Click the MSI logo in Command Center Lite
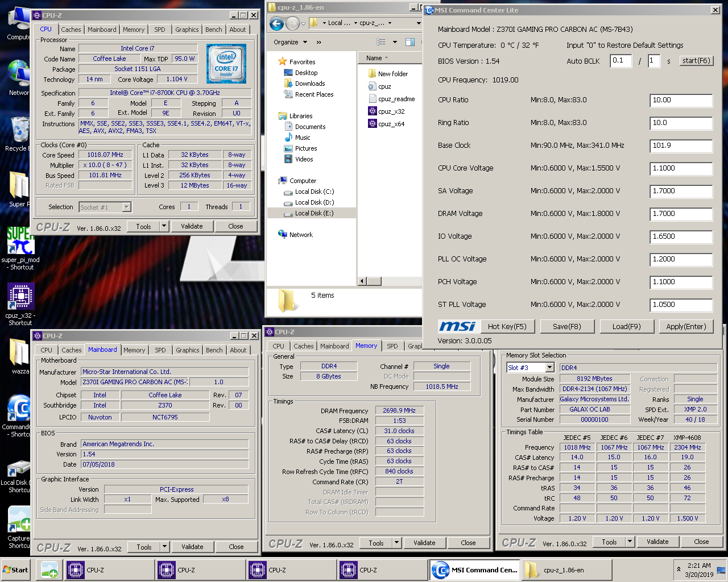This screenshot has width=728, height=582. point(457,326)
